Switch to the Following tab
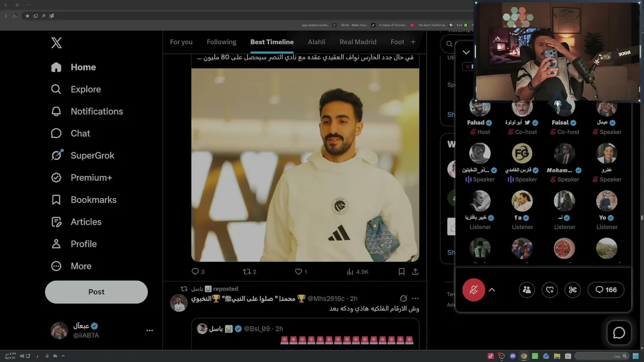 (221, 42)
